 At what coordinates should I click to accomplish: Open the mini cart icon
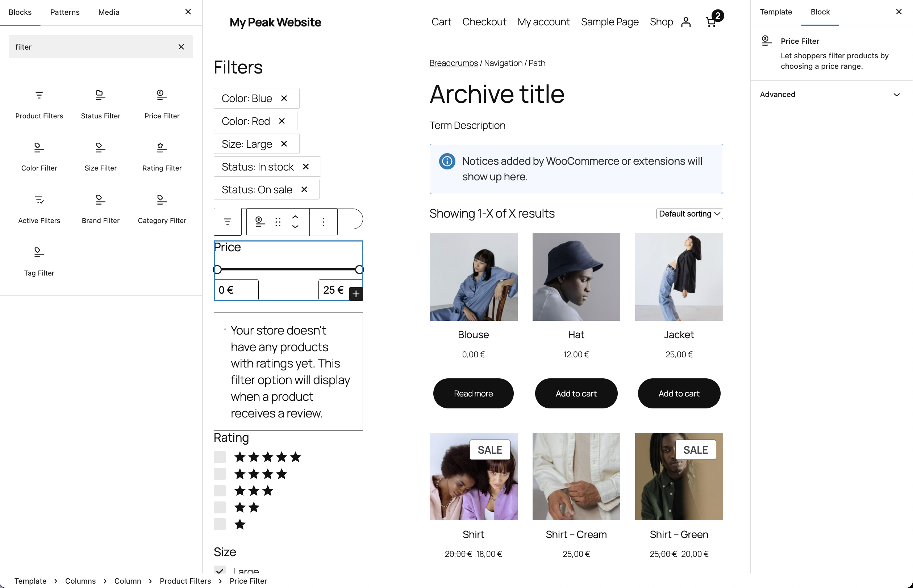click(x=714, y=20)
